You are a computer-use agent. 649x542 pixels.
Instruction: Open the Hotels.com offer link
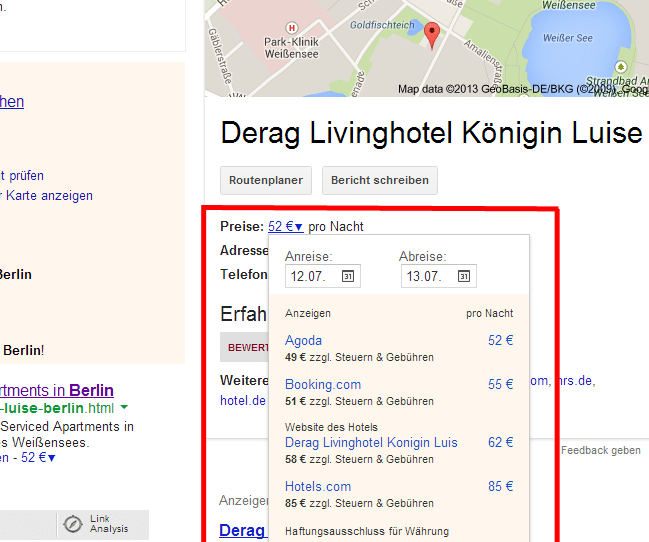click(318, 486)
